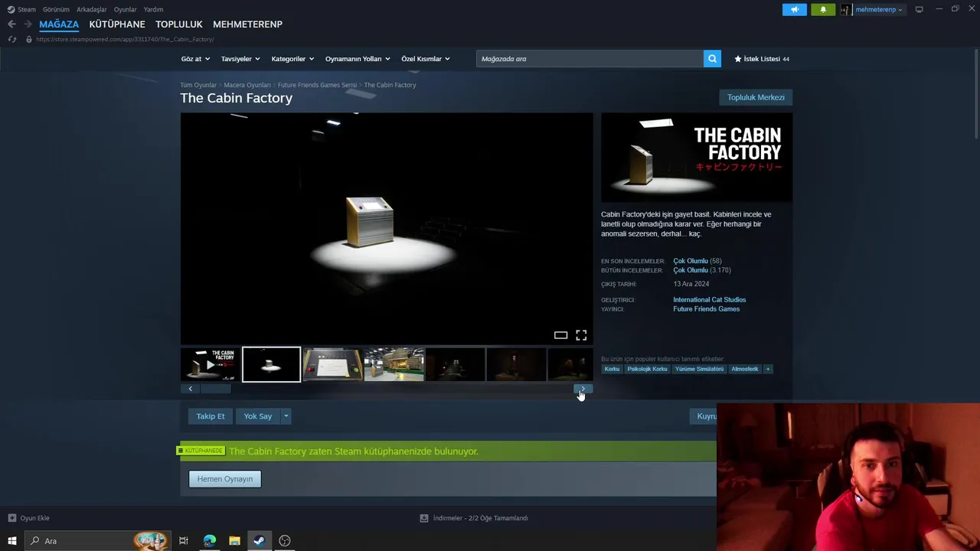This screenshot has height=551, width=980.
Task: Click the Korku tag
Action: [x=612, y=369]
